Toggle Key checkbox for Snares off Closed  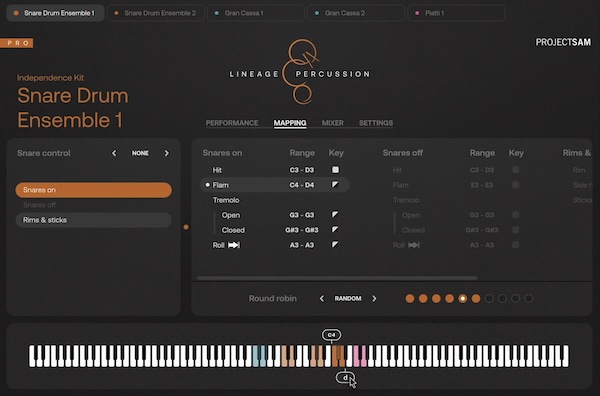(515, 230)
